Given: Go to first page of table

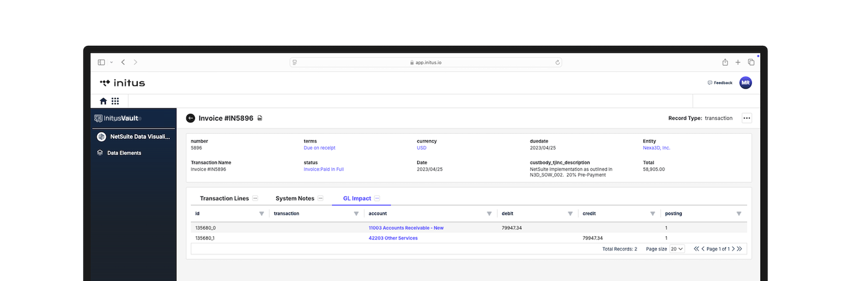Looking at the screenshot, I should pos(697,249).
